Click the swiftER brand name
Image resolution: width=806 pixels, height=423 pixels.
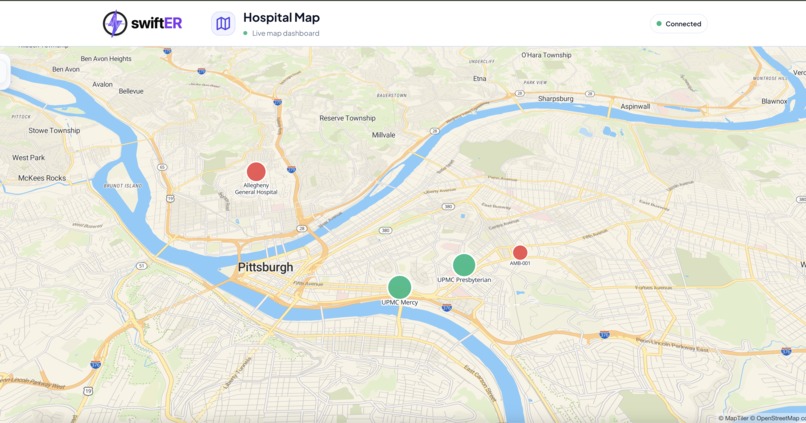click(156, 23)
